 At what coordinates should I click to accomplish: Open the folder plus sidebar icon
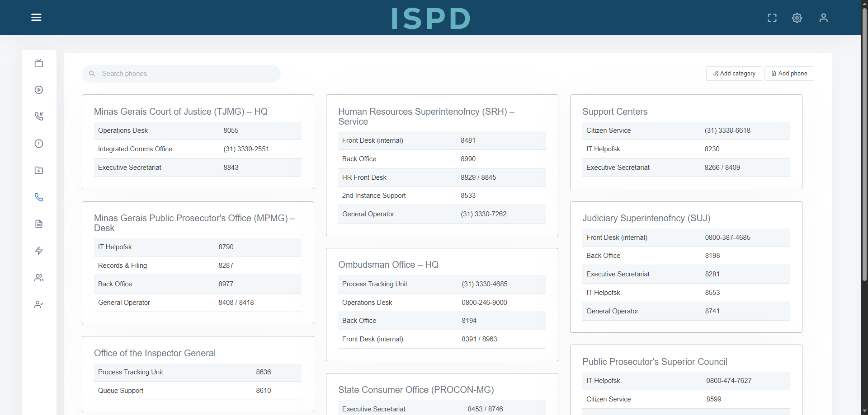[x=39, y=170]
